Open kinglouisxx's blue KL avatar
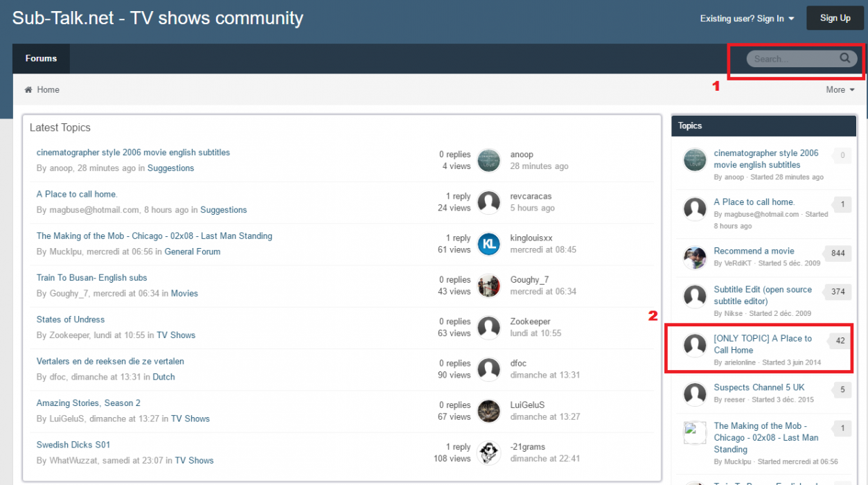The height and width of the screenshot is (485, 868). tap(489, 244)
